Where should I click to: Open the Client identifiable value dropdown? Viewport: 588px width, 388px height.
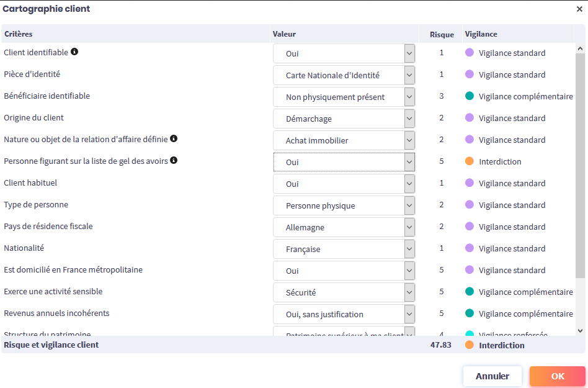tap(344, 53)
